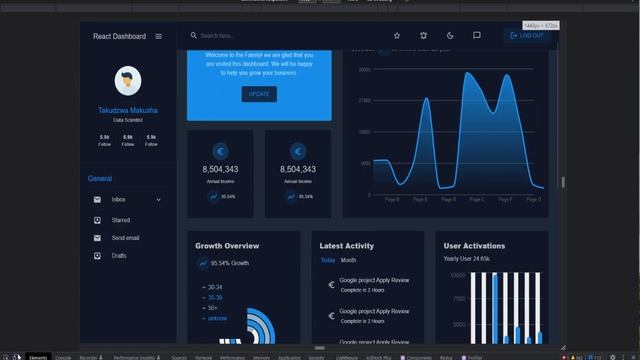Viewport: 640px width, 360px height.
Task: Switch to DevTools Memory tab
Action: coord(261,358)
